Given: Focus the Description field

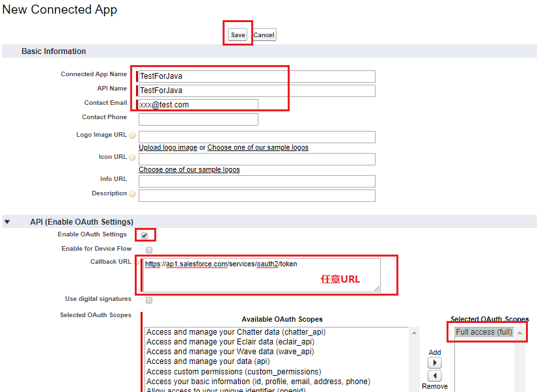Looking at the screenshot, I should click(257, 195).
